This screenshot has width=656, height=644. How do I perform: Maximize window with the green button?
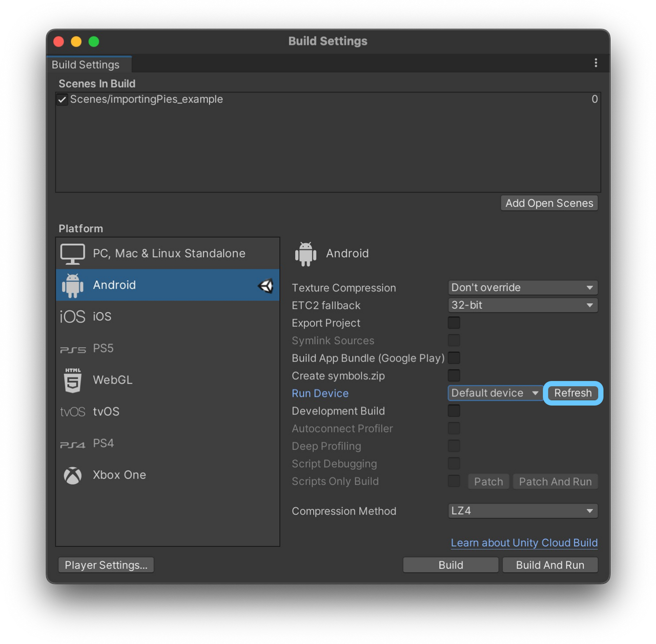click(94, 41)
